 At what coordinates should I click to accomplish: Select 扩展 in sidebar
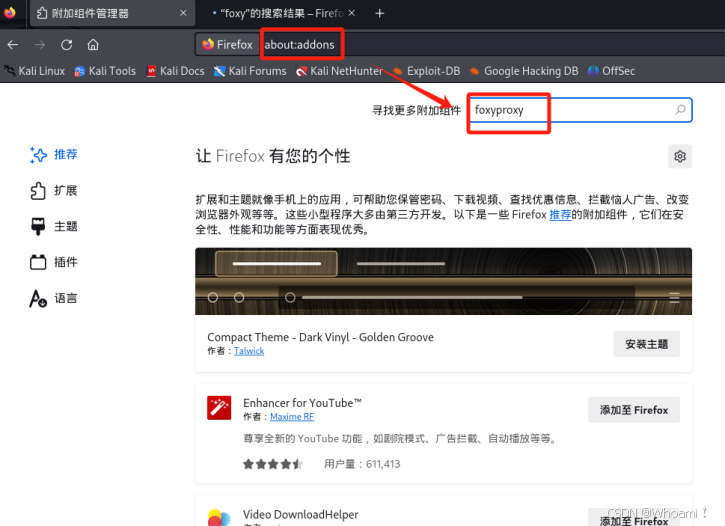(x=54, y=190)
